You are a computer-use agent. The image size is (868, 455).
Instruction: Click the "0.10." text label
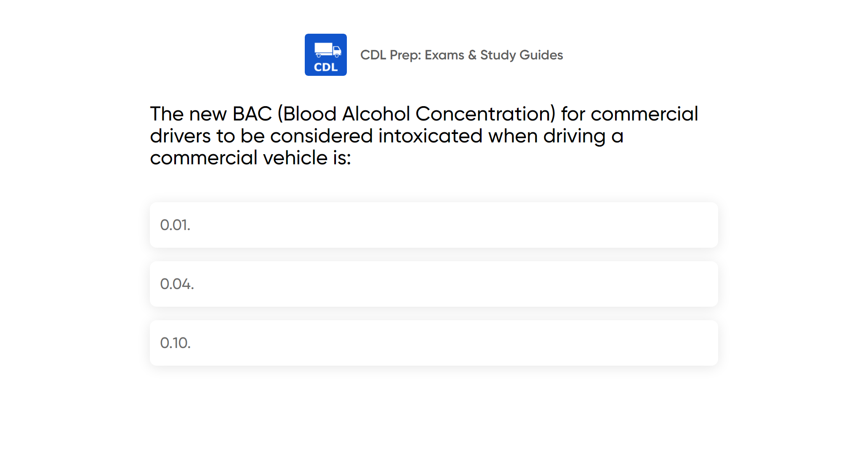click(175, 343)
